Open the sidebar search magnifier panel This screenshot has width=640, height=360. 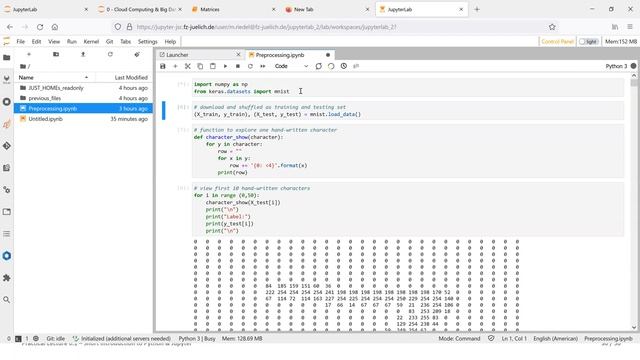(x=7, y=300)
